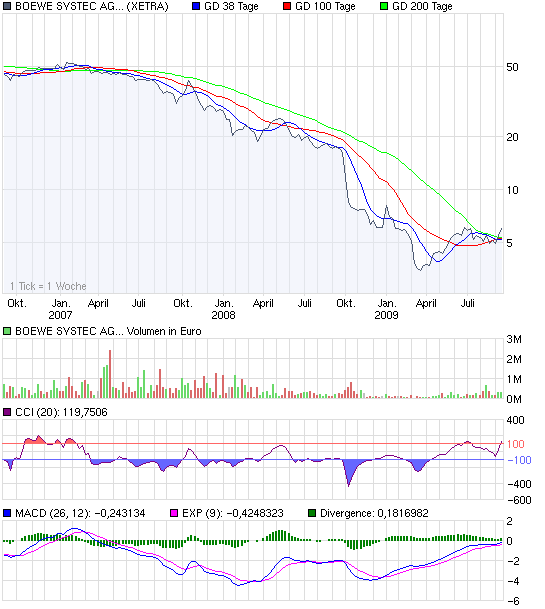
Task: Click the 'Jan. 2008' time axis label
Action: tap(224, 309)
